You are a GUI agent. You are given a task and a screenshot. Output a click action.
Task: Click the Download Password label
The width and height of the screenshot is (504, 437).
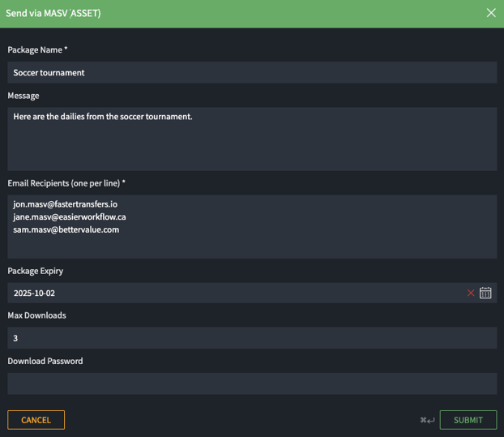coord(45,361)
